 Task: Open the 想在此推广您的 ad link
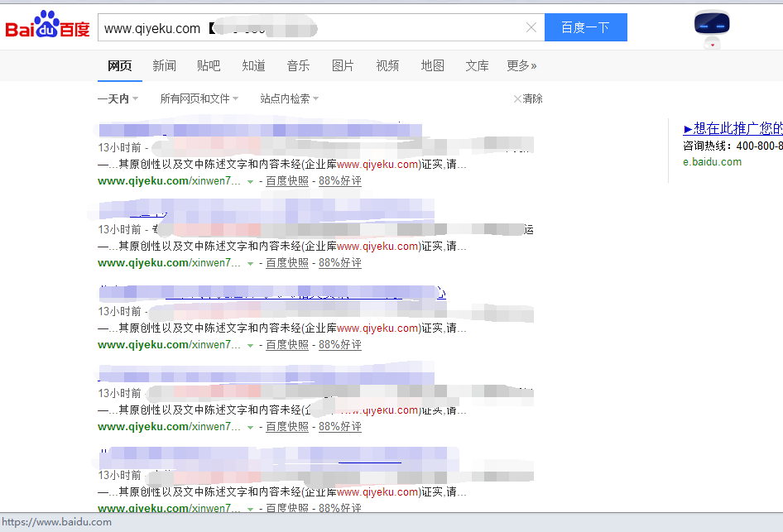(733, 128)
